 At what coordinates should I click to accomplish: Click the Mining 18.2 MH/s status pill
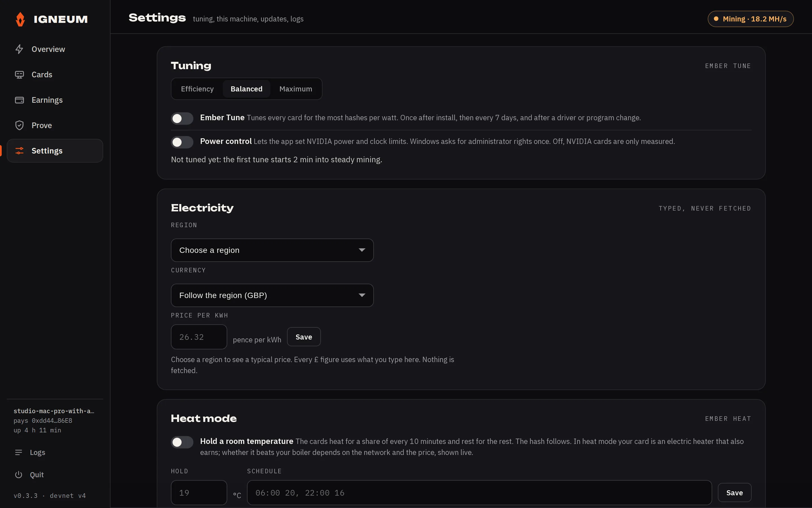pos(751,19)
